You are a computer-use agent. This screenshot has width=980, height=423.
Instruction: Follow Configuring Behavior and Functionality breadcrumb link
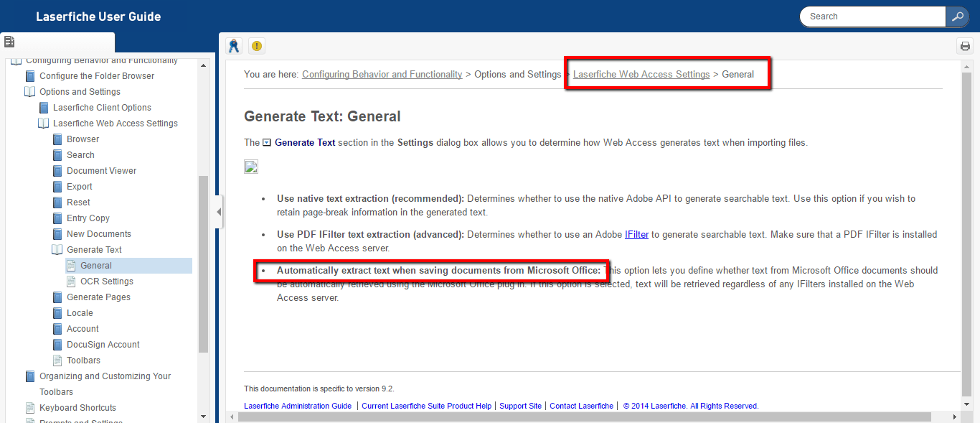[382, 75]
